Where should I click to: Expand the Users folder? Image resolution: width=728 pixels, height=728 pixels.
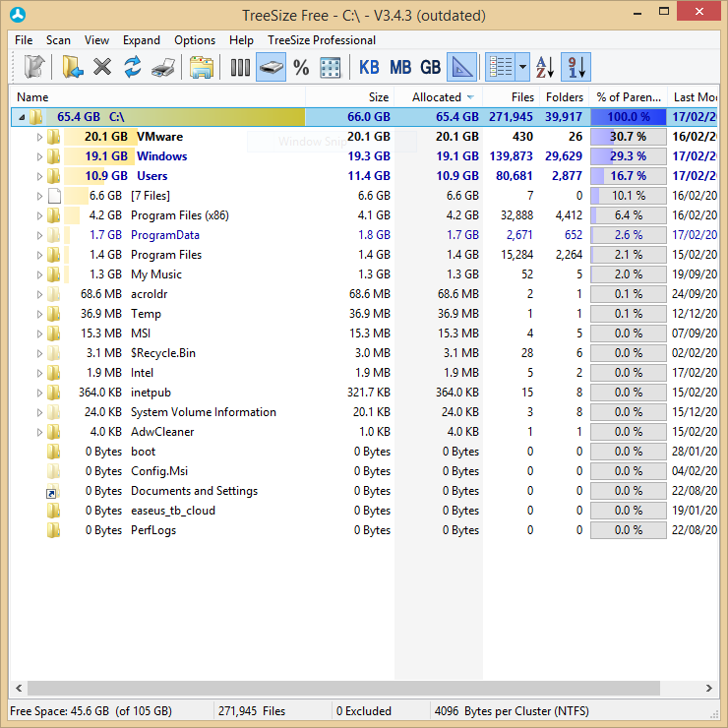39,176
